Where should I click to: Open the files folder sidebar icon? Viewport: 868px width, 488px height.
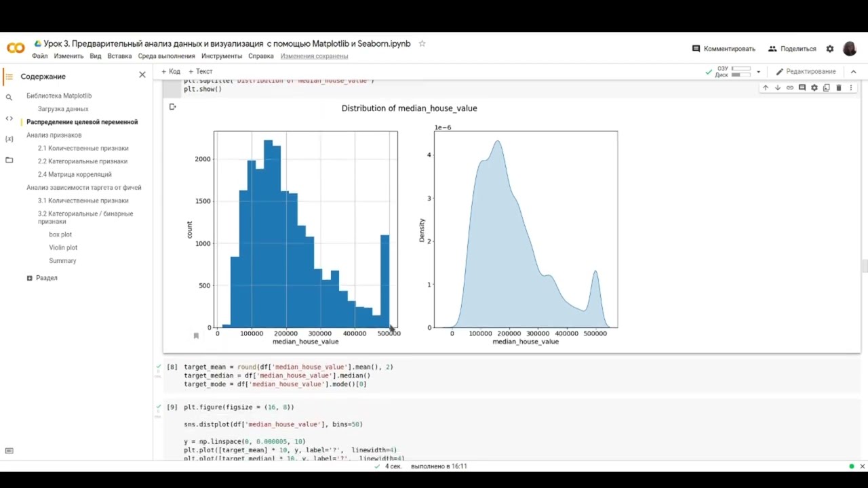[9, 160]
